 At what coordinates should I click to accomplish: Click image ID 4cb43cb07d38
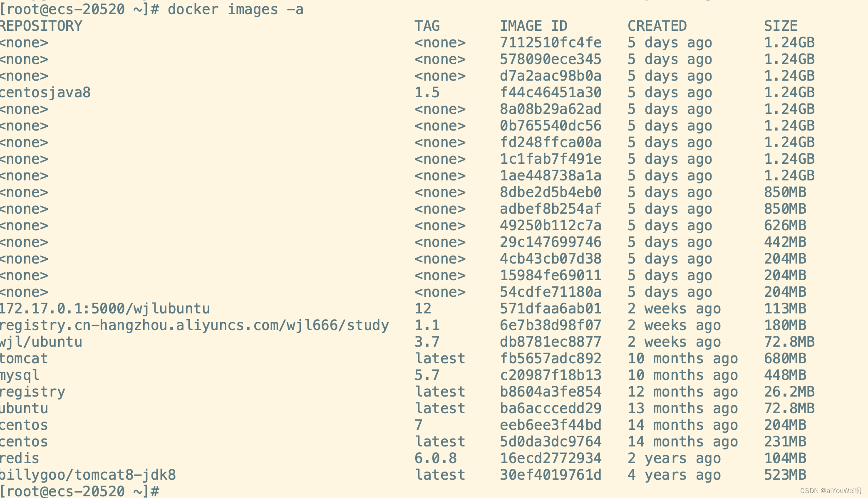pyautogui.click(x=551, y=259)
